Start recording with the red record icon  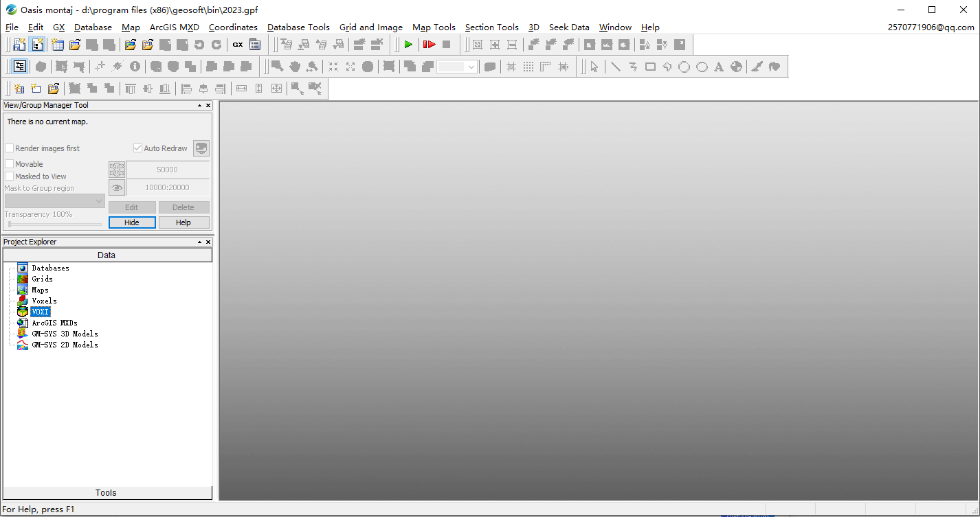429,45
